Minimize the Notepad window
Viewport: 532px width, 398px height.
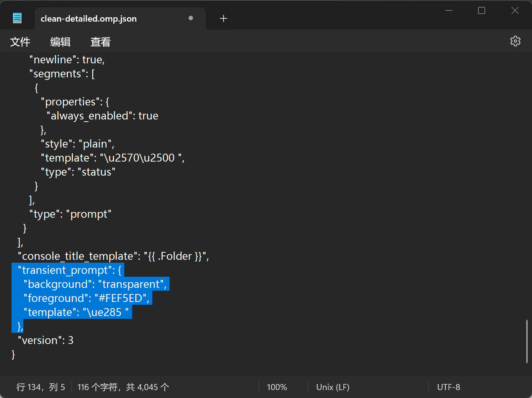coord(448,10)
